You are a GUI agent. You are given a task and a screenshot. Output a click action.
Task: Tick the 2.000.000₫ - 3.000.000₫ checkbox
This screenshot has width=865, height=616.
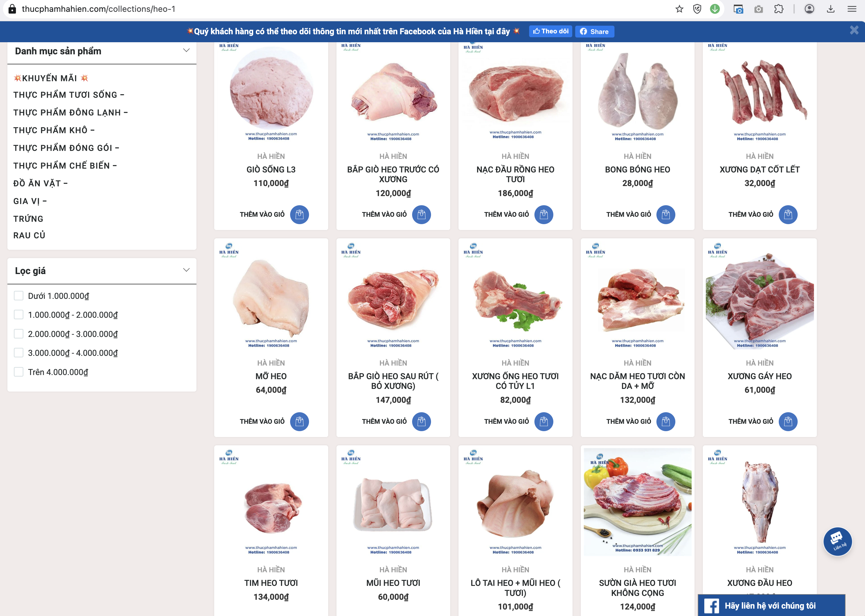[19, 334]
